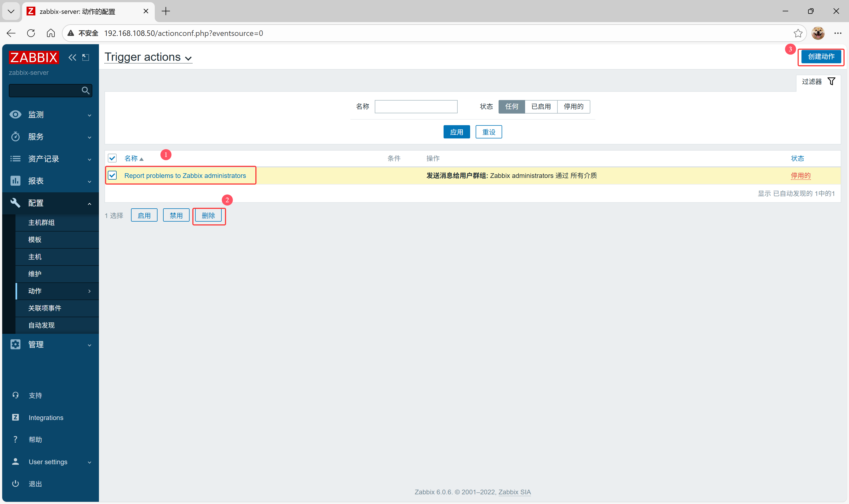Click the browser refresh icon
Image resolution: width=849 pixels, height=504 pixels.
click(x=31, y=33)
